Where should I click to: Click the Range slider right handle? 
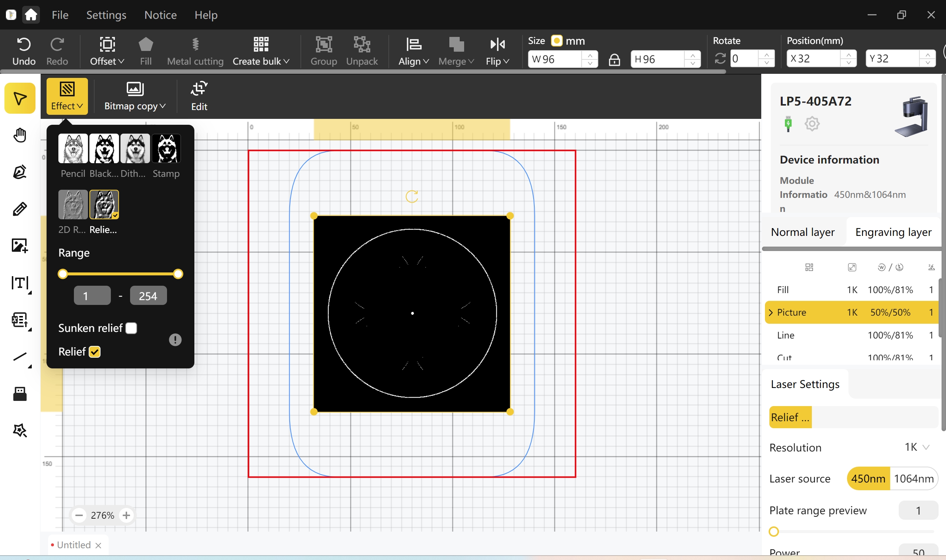click(x=178, y=274)
